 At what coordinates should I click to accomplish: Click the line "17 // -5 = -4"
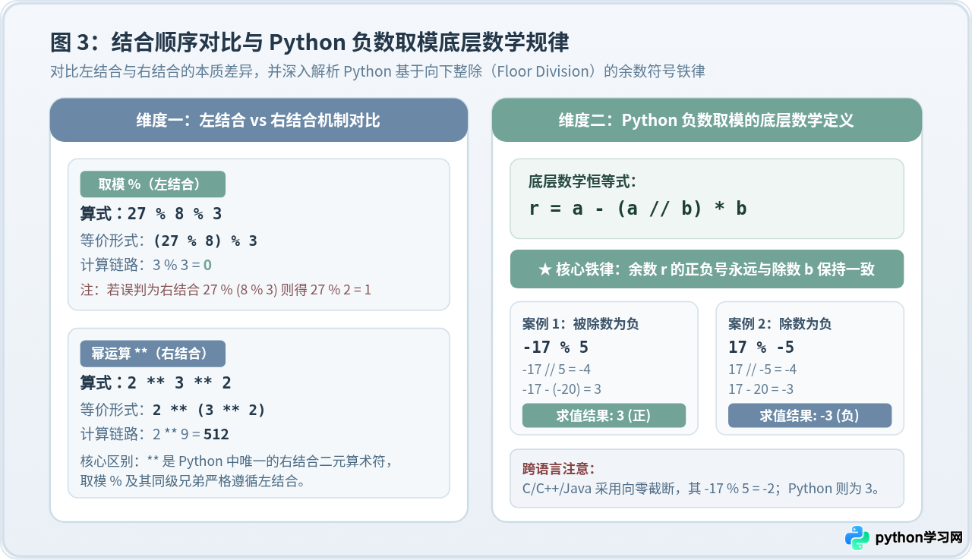coord(762,370)
